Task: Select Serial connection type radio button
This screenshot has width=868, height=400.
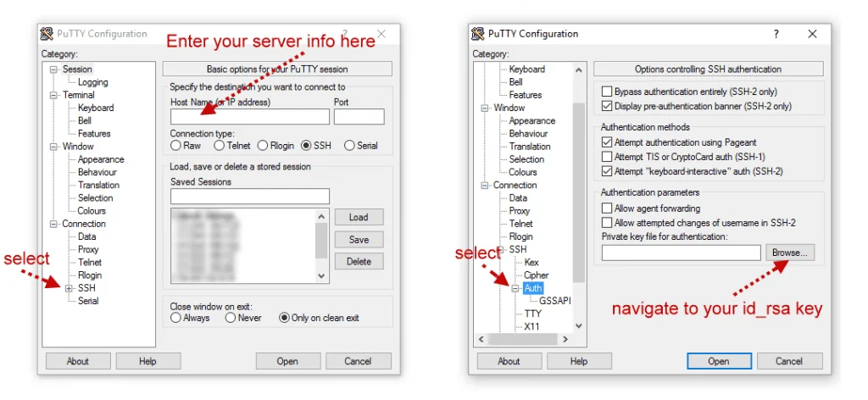Action: (349, 146)
